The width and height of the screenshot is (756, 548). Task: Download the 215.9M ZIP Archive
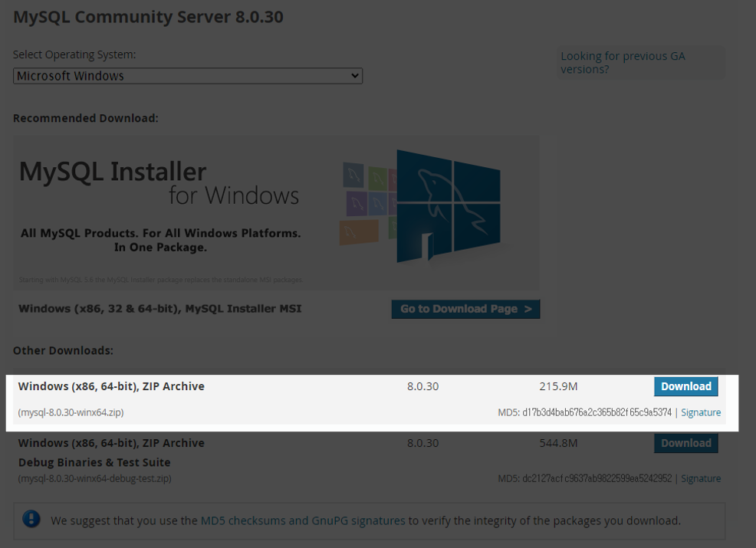point(685,386)
